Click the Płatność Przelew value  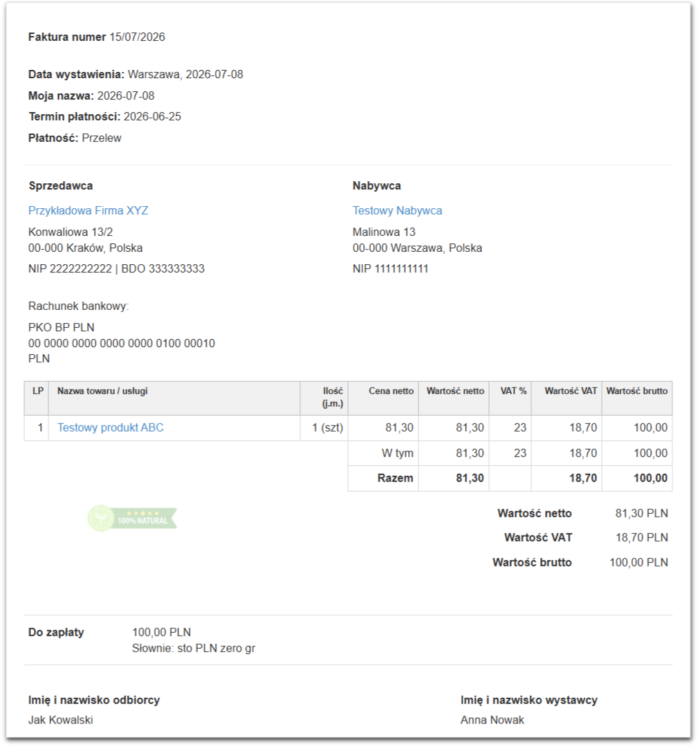[102, 138]
